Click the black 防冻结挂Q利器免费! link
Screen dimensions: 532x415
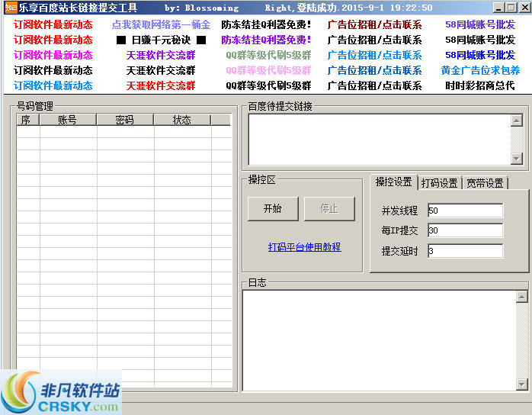coord(266,24)
